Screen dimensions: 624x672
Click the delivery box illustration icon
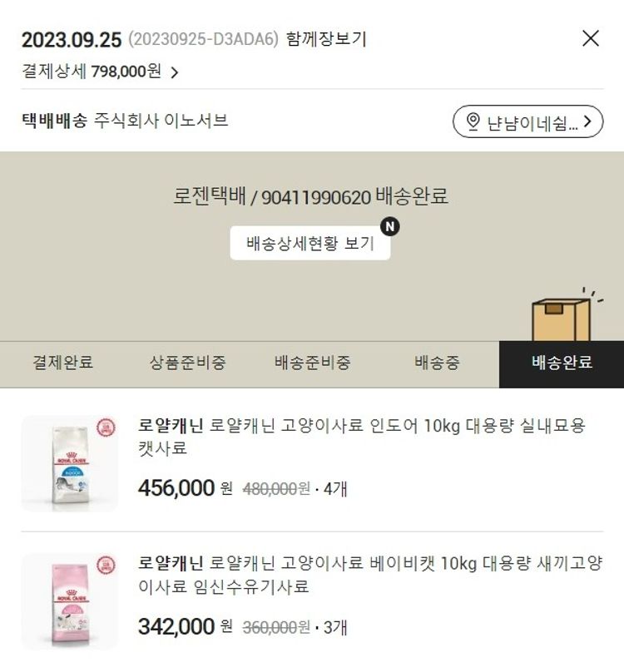[x=565, y=316]
